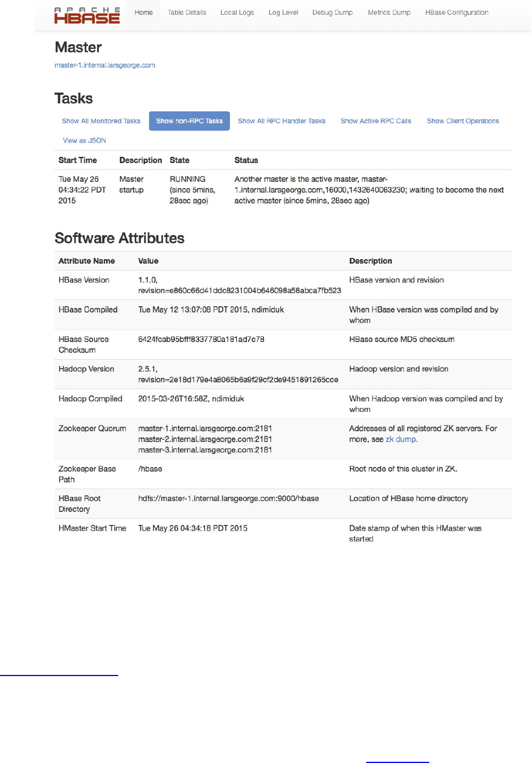The image size is (532, 763).
Task: Click the Hadoop Compiled attribute name
Action: (90, 399)
